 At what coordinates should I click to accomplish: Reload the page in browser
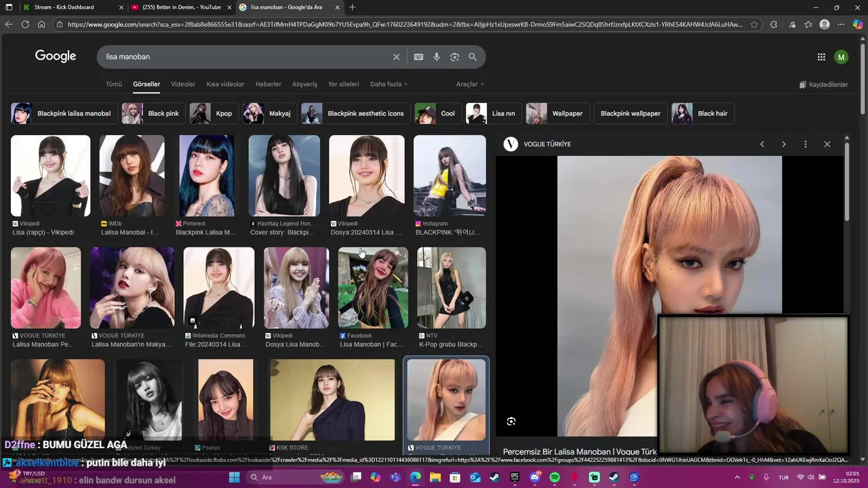[x=25, y=24]
